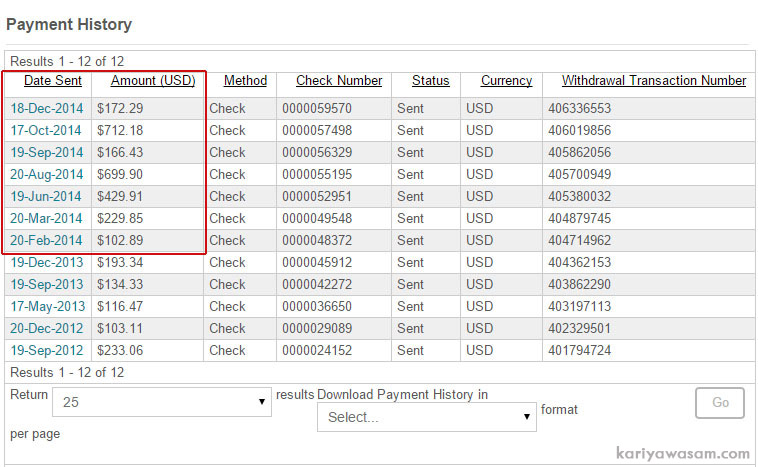
Task: Select transaction number 405700949
Action: pos(580,175)
